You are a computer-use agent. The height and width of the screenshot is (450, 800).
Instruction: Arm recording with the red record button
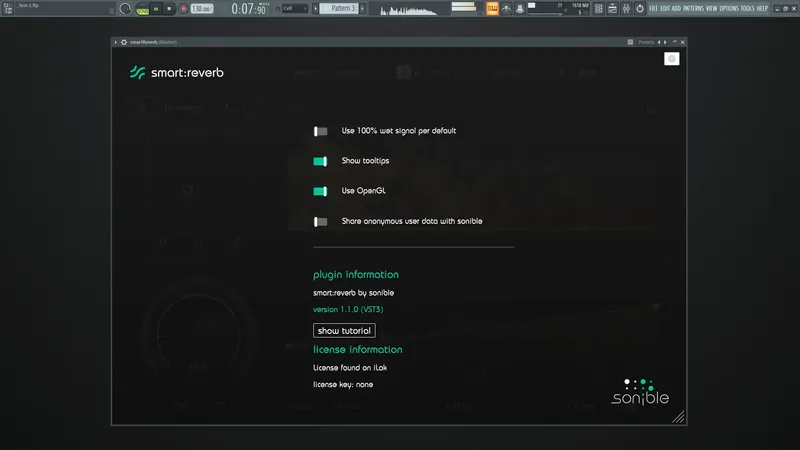point(183,9)
